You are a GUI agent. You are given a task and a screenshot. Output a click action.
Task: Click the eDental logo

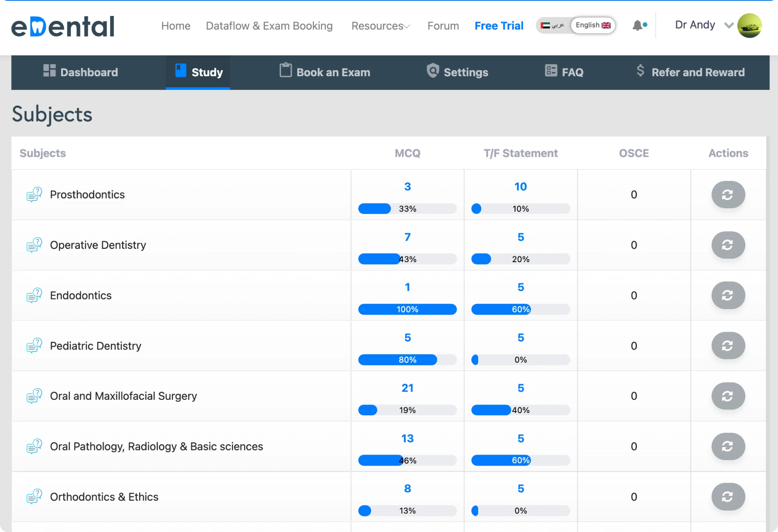pos(63,26)
